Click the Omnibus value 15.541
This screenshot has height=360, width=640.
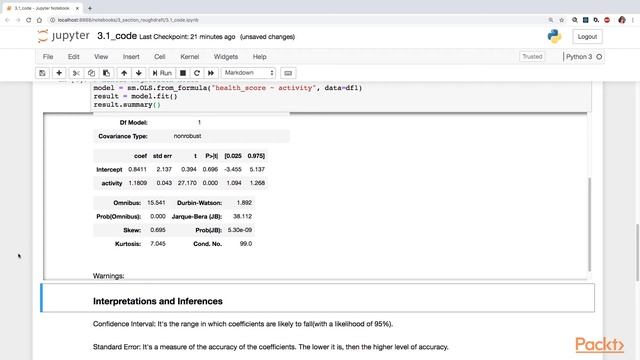[x=156, y=203]
